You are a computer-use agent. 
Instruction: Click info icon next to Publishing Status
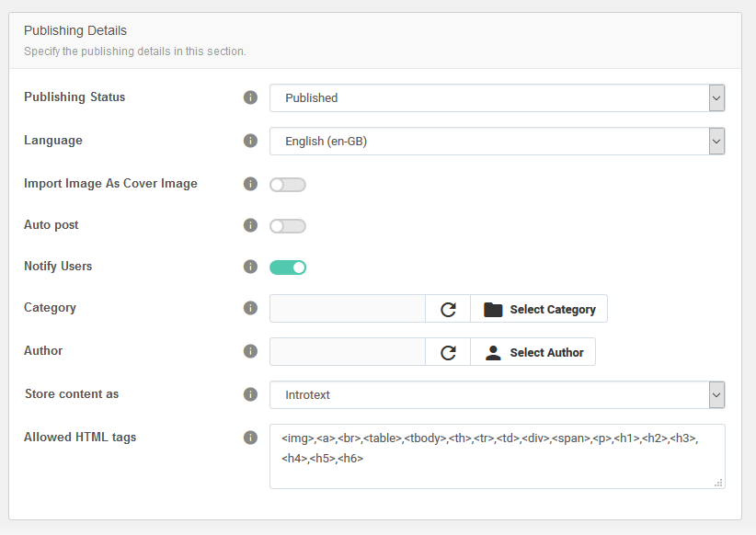(x=250, y=97)
